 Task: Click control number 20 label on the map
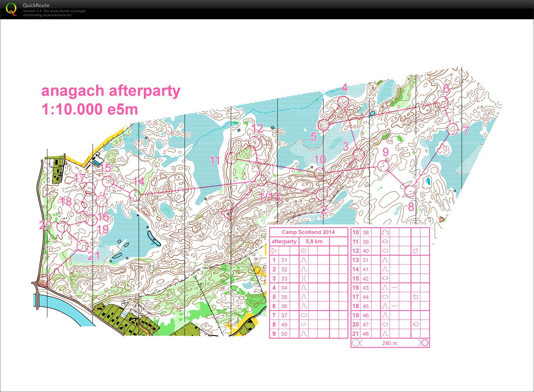[x=45, y=225]
